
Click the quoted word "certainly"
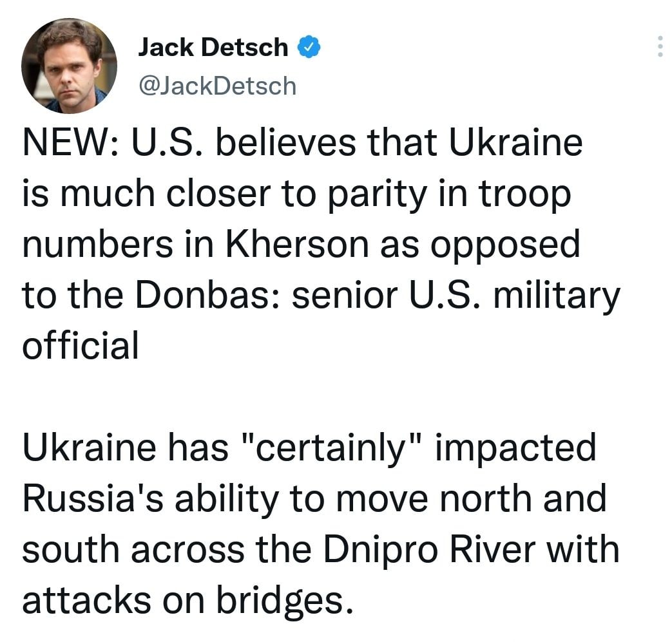331,449
